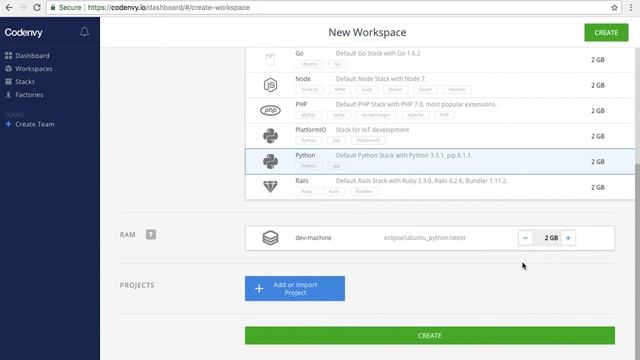Click 'Default Node Stack with Node 7' description
This screenshot has height=360, width=640.
coord(381,79)
